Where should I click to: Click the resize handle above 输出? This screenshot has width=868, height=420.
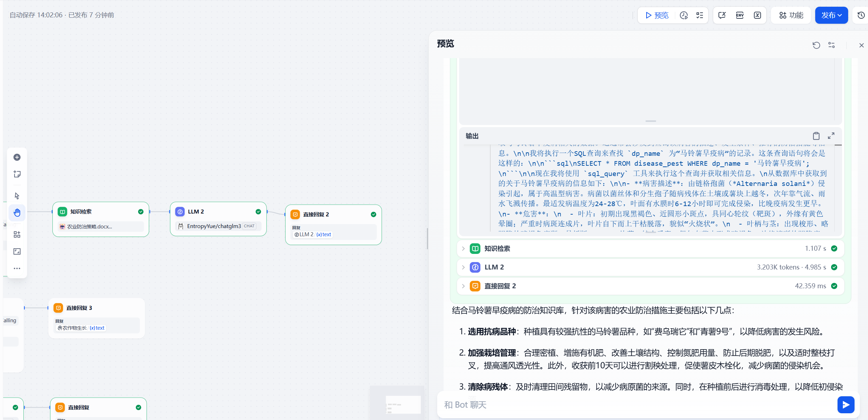coord(650,121)
